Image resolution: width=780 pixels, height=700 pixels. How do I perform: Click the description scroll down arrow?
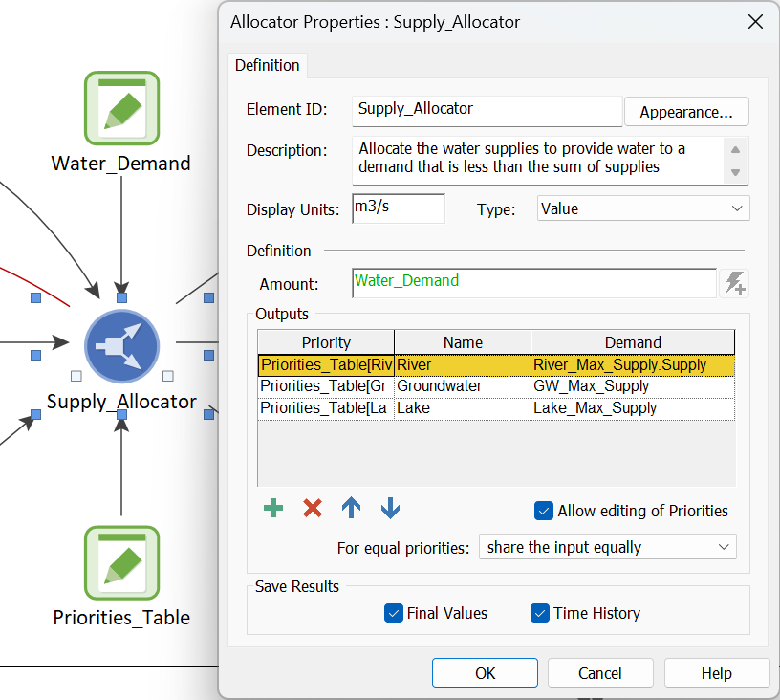point(735,173)
